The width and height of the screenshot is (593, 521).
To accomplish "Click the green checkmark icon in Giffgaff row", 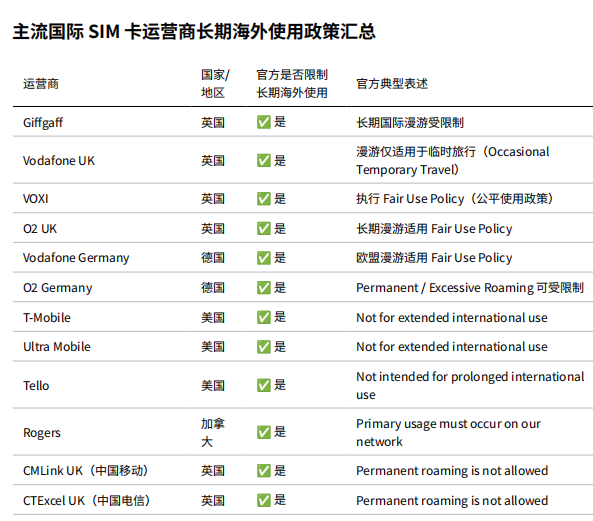I will point(264,122).
